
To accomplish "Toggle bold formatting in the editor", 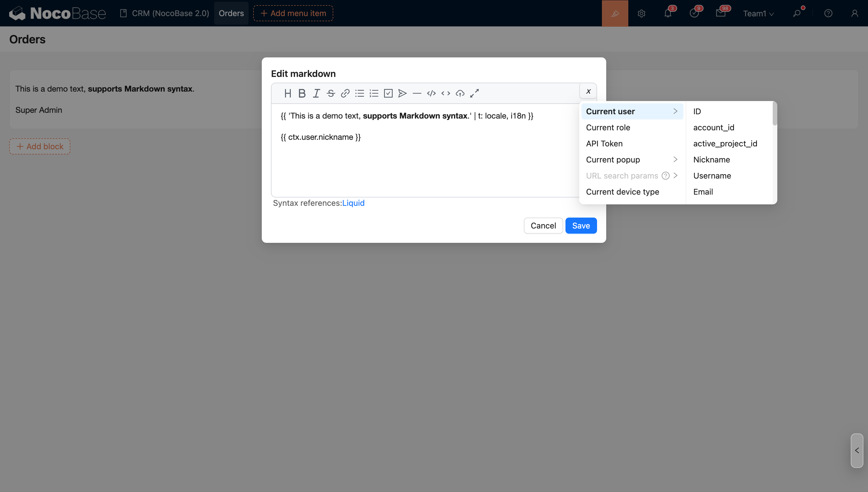I will (302, 93).
